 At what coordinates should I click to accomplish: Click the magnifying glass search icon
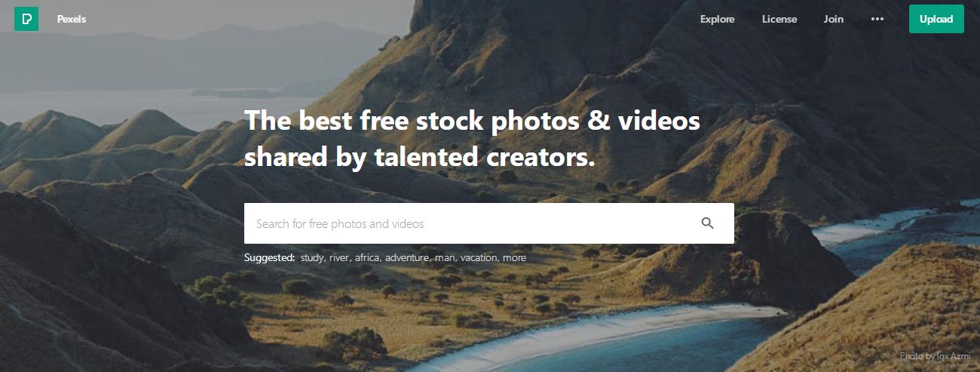707,223
